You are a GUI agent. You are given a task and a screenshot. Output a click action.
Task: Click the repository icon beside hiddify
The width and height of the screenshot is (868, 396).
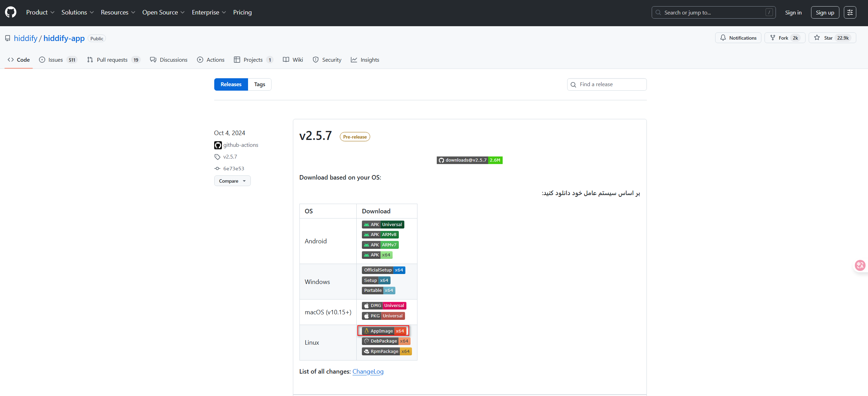point(8,38)
